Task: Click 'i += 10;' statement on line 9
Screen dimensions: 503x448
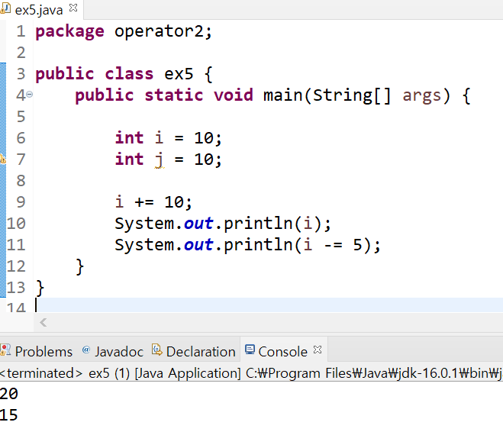Action: tap(153, 202)
